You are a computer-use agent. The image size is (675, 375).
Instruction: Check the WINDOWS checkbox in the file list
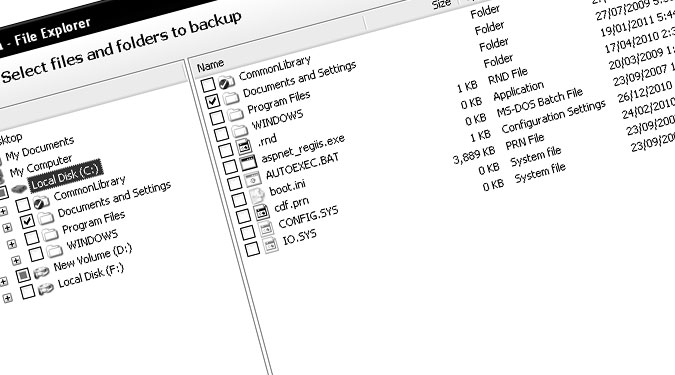click(x=221, y=133)
